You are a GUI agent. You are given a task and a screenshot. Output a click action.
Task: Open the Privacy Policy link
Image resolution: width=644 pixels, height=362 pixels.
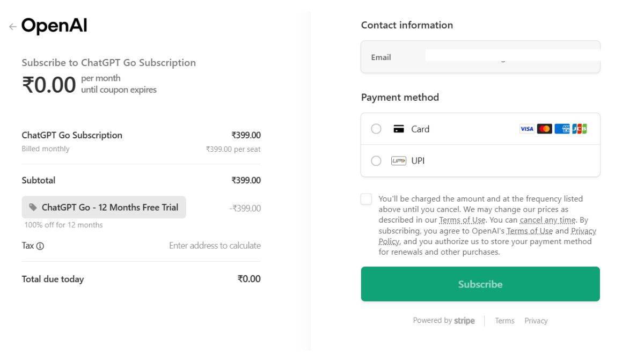(x=583, y=231)
